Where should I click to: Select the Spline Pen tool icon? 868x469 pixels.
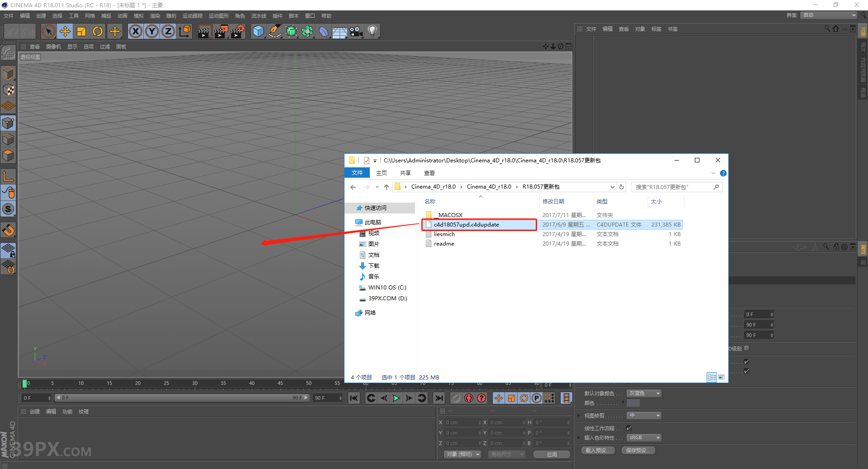(x=274, y=31)
